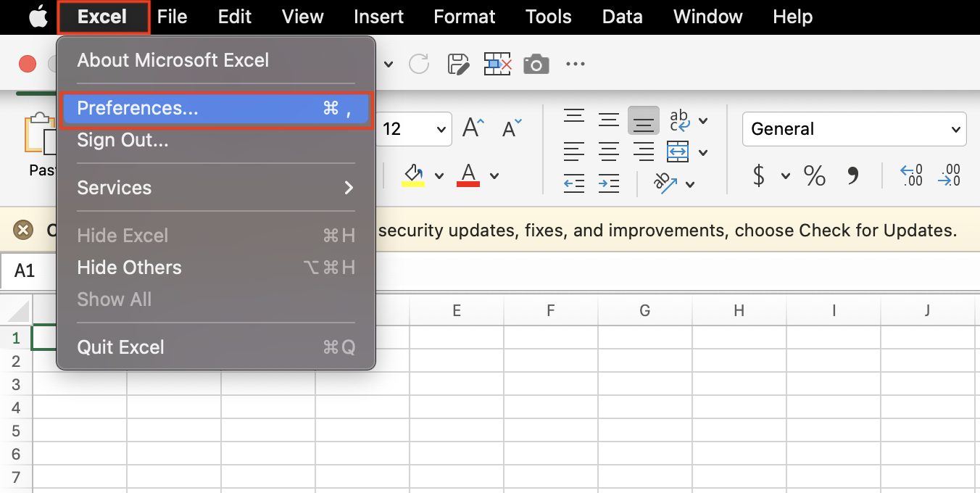
Task: Apply red font color A
Action: click(x=469, y=175)
